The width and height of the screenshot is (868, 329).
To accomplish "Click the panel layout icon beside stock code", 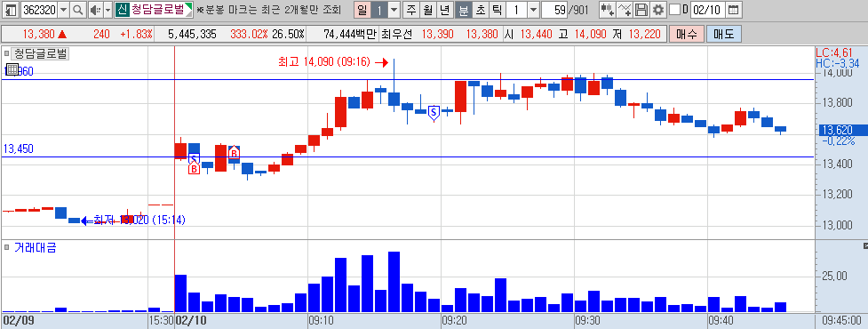I will [11, 10].
